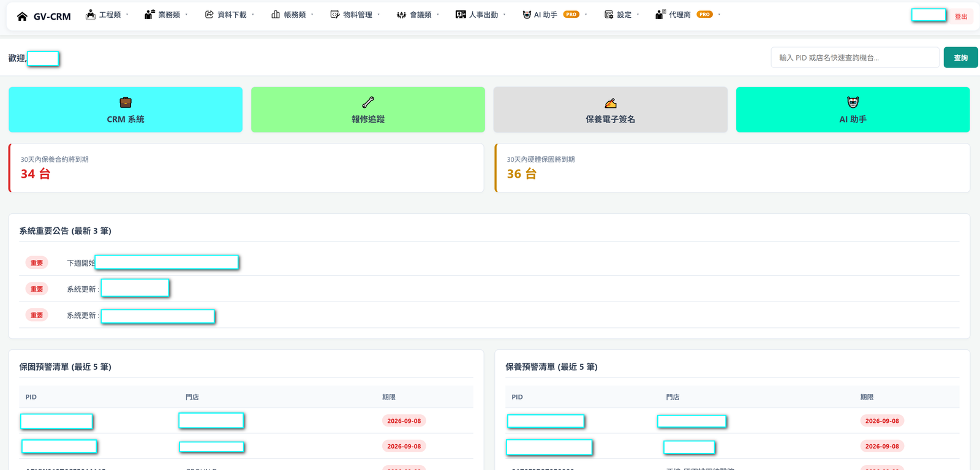
Task: Focus the PID or store name search field
Action: [855, 58]
